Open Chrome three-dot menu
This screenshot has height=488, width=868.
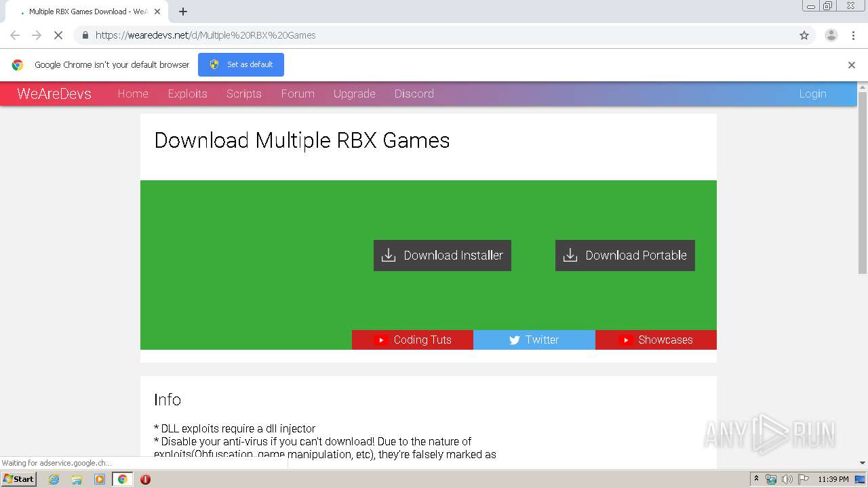click(853, 35)
